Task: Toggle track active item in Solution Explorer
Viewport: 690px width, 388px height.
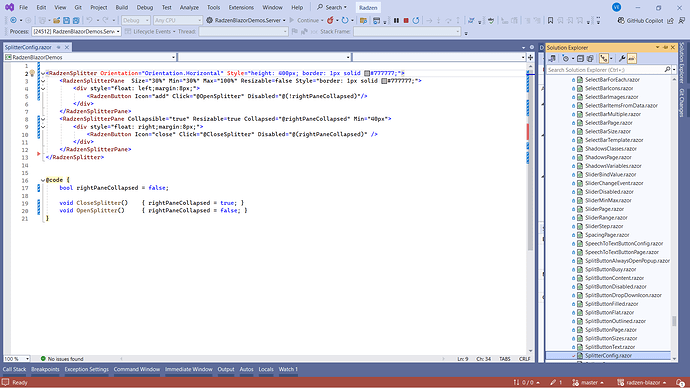Action: (604, 59)
